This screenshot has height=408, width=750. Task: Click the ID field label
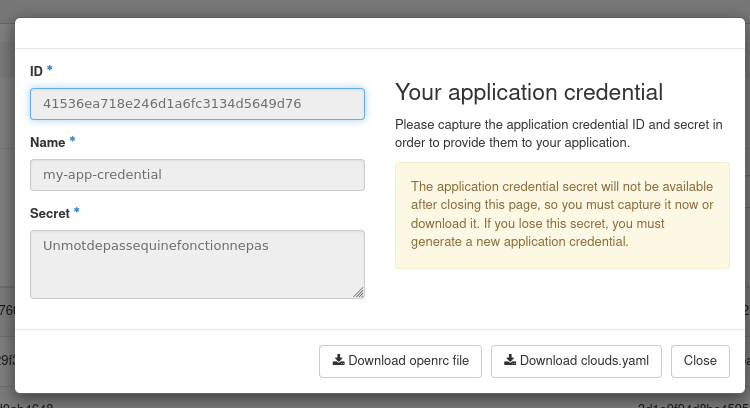tap(37, 71)
